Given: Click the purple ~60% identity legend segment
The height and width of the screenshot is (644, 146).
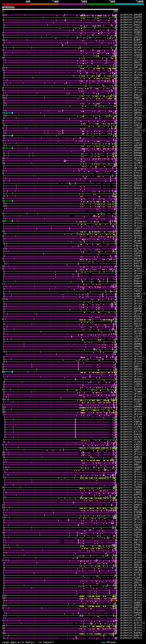Looking at the screenshot, I should pos(73,4).
